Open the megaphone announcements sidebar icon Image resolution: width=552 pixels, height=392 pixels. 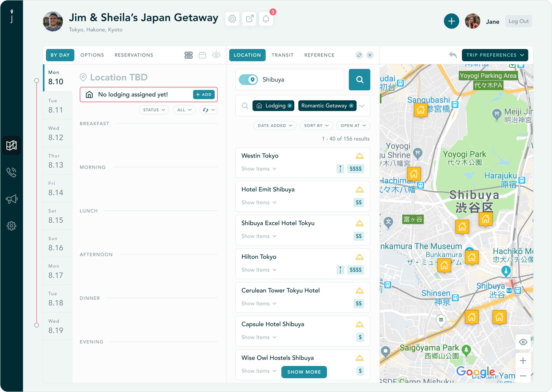tap(11, 199)
